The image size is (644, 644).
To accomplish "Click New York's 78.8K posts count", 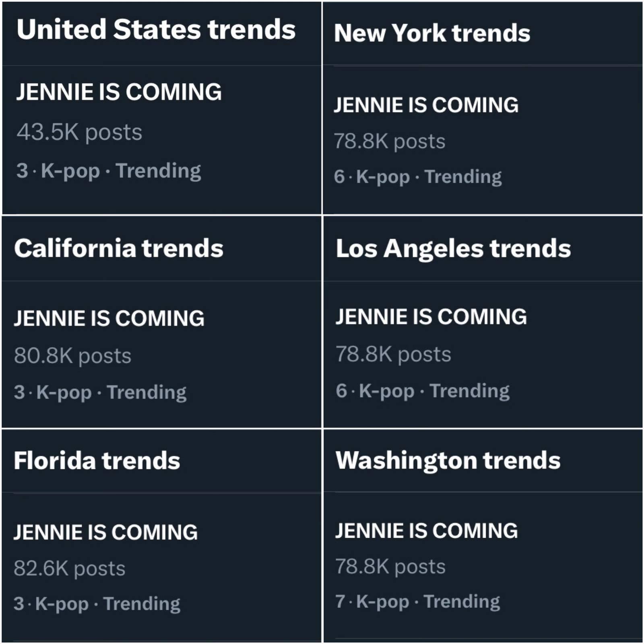I will tap(389, 141).
